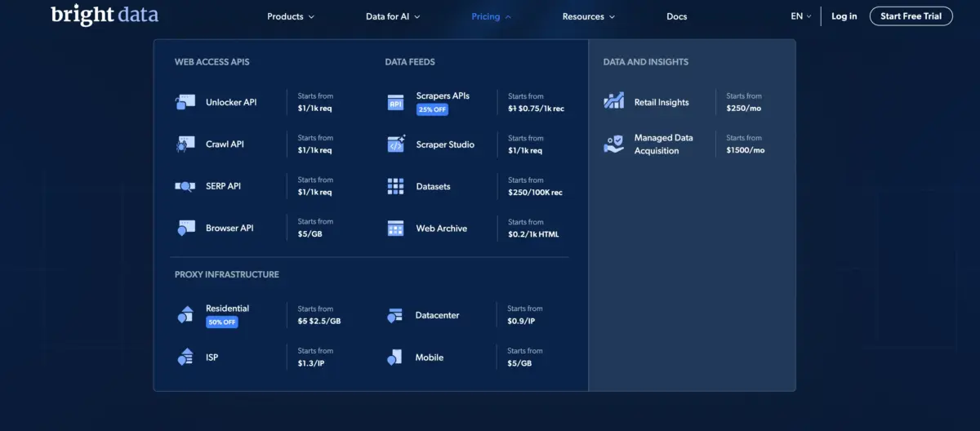Click the $0.75/1k rec Scrapers APIs price
The image size is (980, 431).
coord(541,108)
